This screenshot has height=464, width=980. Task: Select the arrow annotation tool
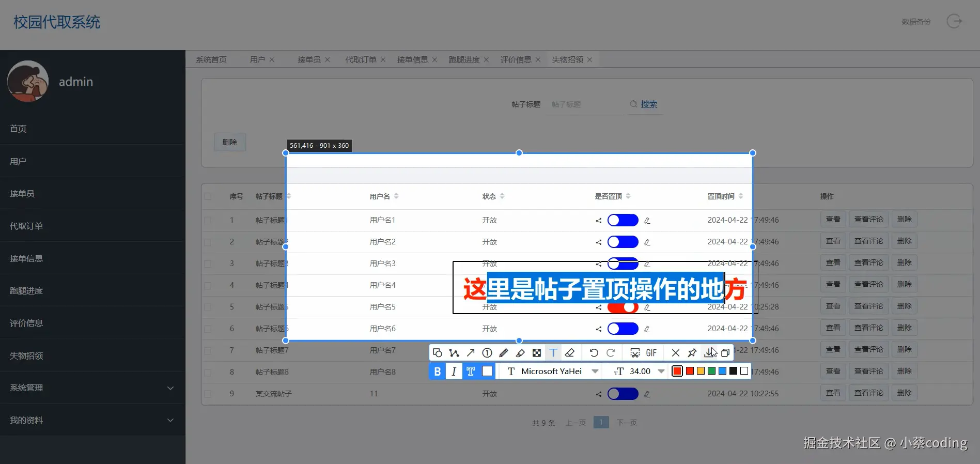point(471,353)
